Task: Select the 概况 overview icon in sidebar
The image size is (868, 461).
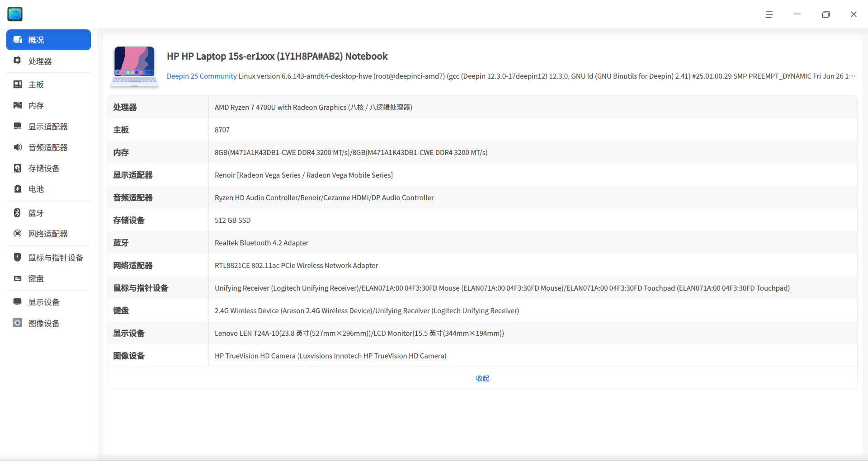Action: click(x=18, y=40)
